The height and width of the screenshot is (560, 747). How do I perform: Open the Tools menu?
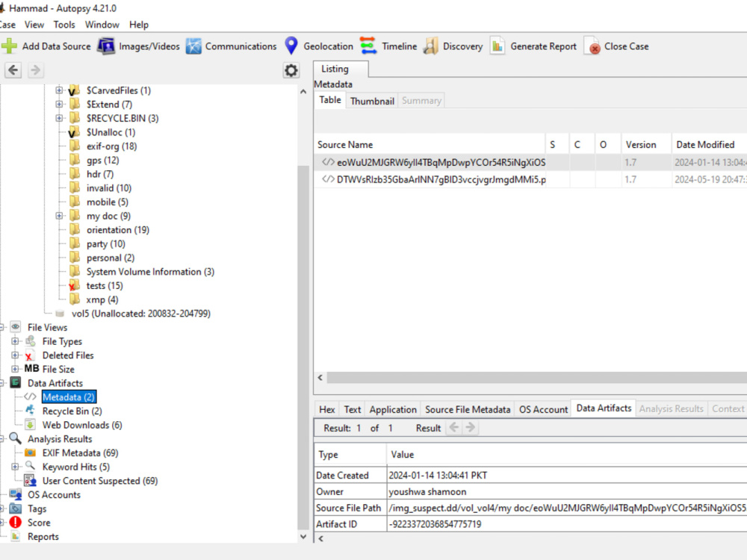tap(64, 25)
